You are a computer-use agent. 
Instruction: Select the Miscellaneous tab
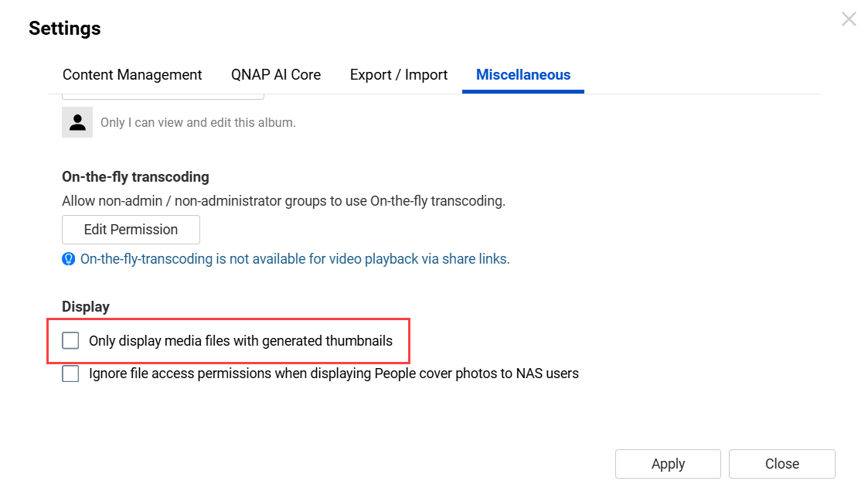pyautogui.click(x=523, y=75)
